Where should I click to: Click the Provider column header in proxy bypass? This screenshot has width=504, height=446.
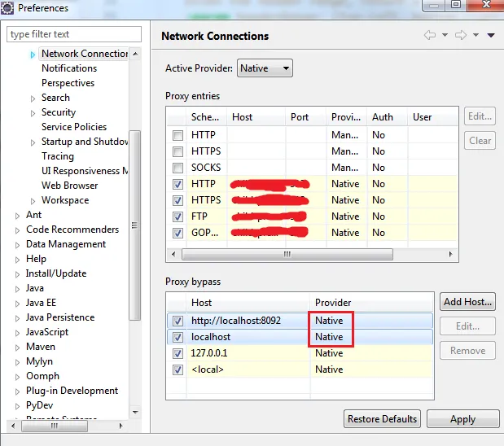click(x=372, y=303)
